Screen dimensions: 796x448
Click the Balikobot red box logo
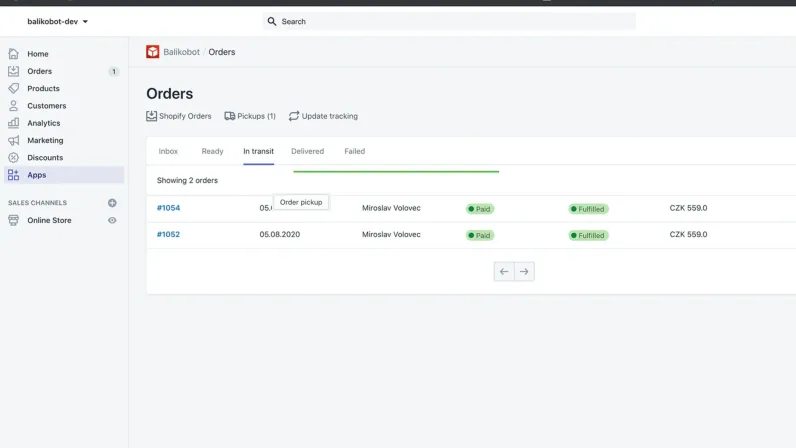pos(152,52)
